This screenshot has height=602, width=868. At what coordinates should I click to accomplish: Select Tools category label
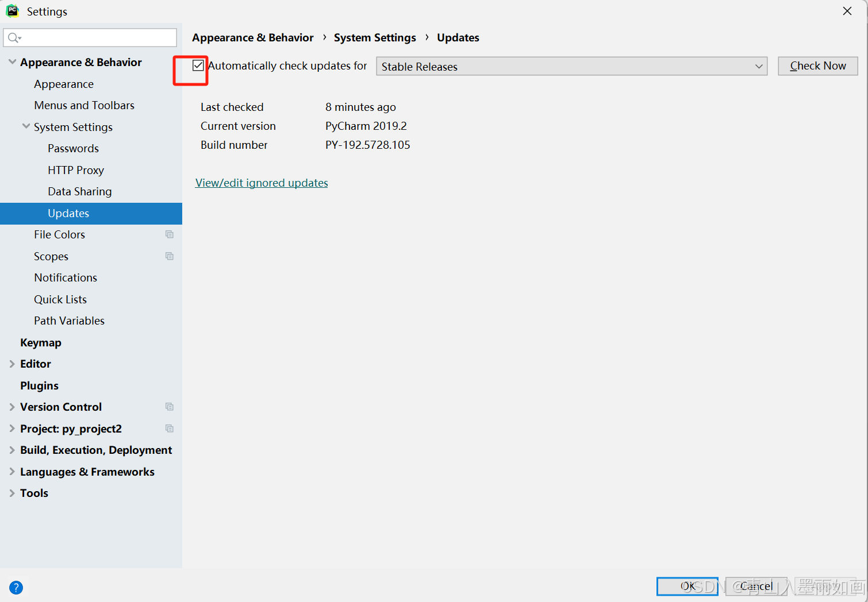point(34,493)
